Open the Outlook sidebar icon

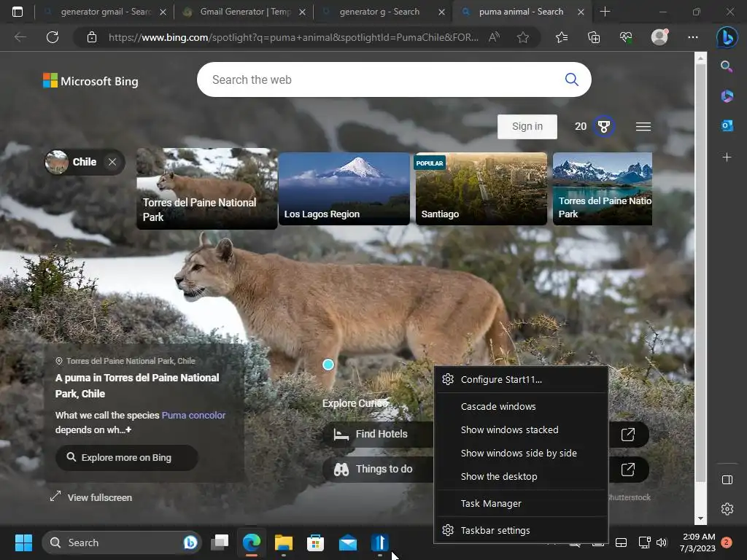pos(727,125)
